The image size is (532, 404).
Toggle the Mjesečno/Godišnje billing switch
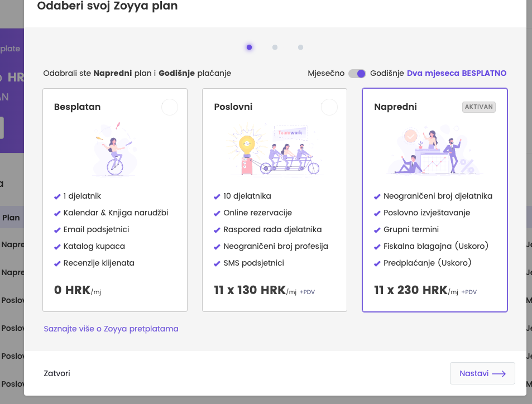[357, 74]
